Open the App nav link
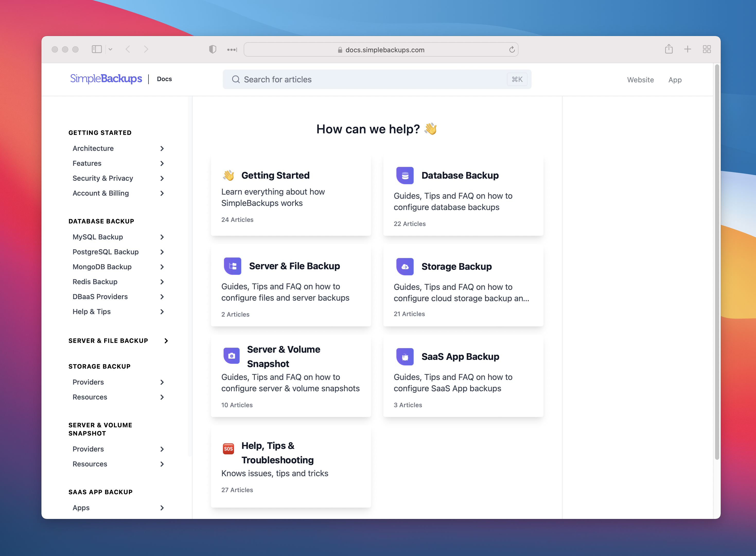 675,80
